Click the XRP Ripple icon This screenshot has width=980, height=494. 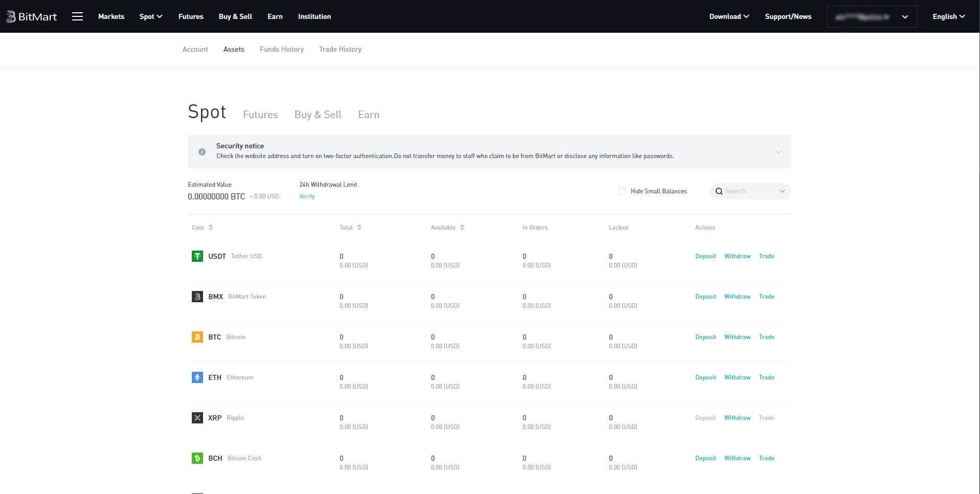(197, 418)
